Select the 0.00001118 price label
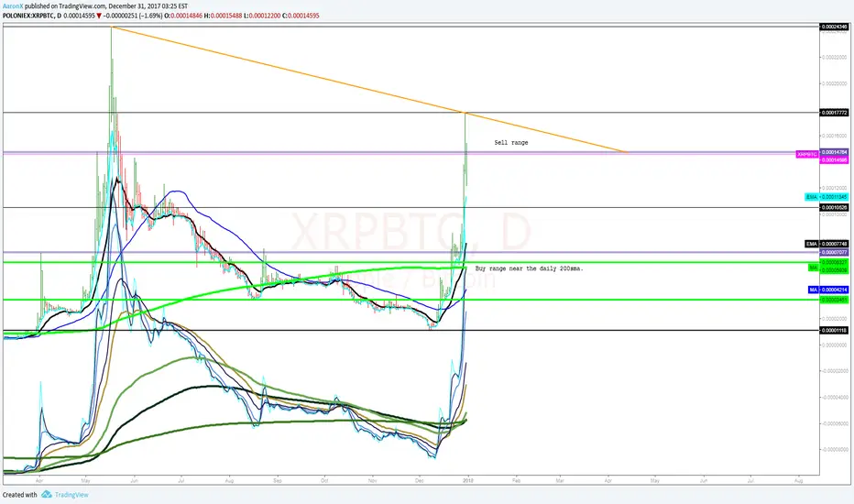 [835, 330]
